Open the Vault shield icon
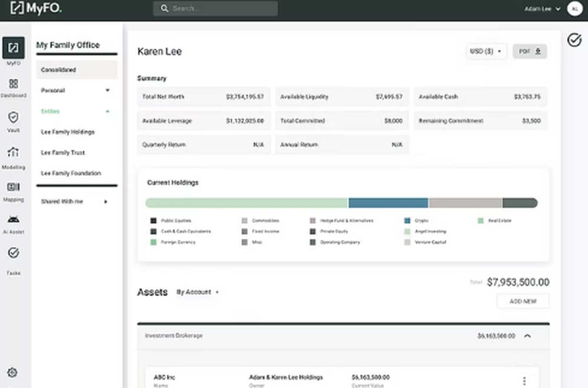 click(13, 118)
